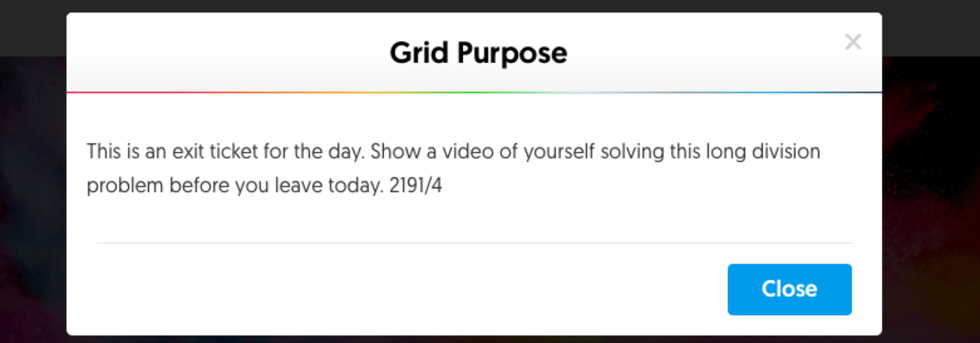This screenshot has height=343, width=980.
Task: Click the exit ticket description text
Action: coord(453,152)
